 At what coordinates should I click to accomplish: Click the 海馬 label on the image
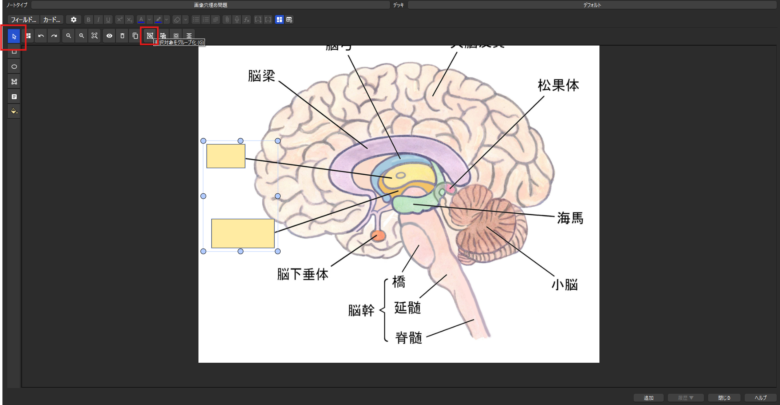coord(570,218)
